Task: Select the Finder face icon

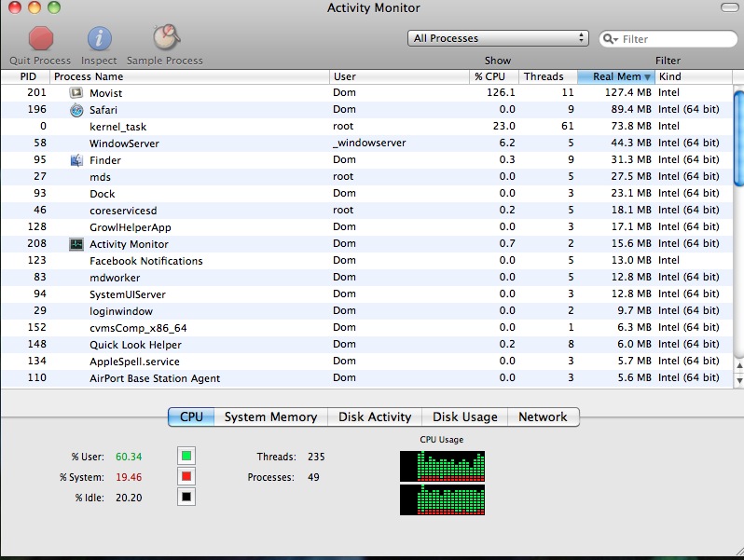Action: point(76,160)
